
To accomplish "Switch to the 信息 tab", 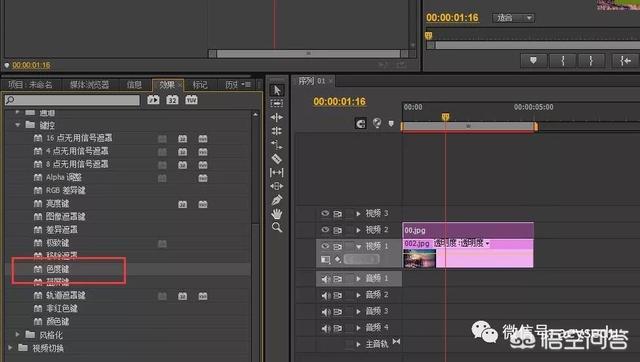I will coord(134,84).
